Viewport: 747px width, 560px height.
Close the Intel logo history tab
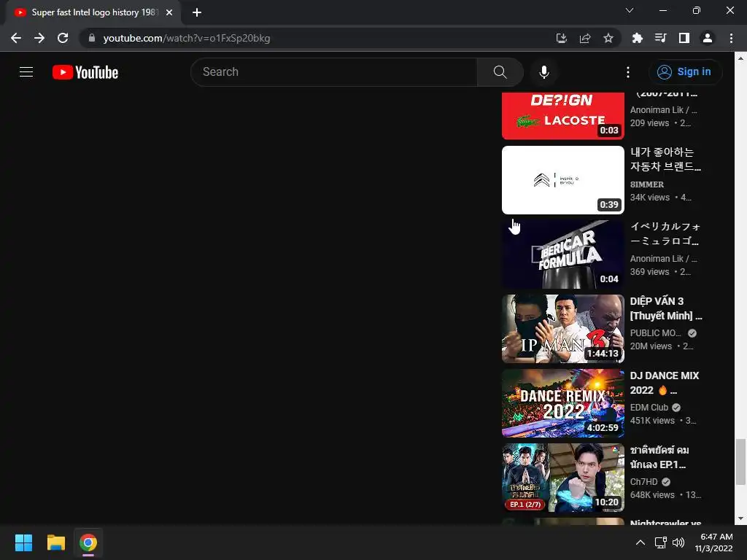169,12
